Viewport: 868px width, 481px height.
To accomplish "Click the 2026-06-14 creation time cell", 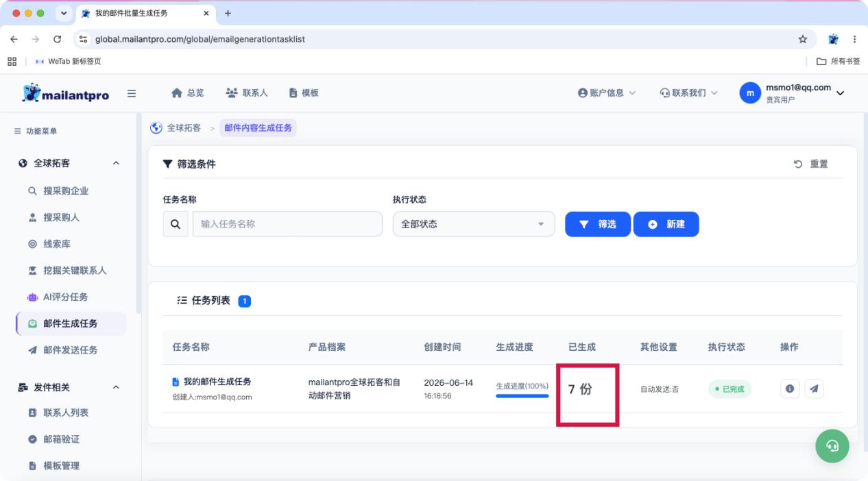I will [x=448, y=388].
